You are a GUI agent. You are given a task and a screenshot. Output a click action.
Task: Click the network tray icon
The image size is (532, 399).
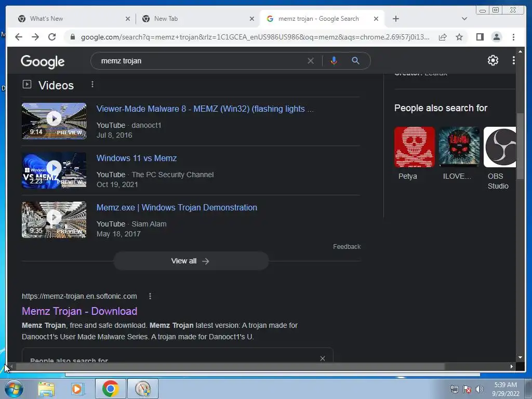tap(454, 389)
